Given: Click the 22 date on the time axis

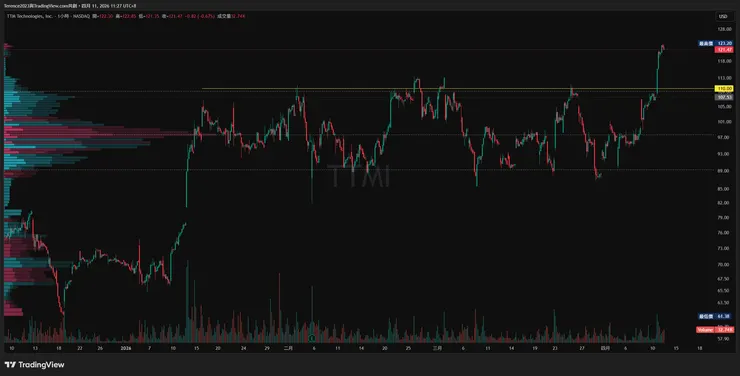Looking at the screenshot, I should point(80,348).
